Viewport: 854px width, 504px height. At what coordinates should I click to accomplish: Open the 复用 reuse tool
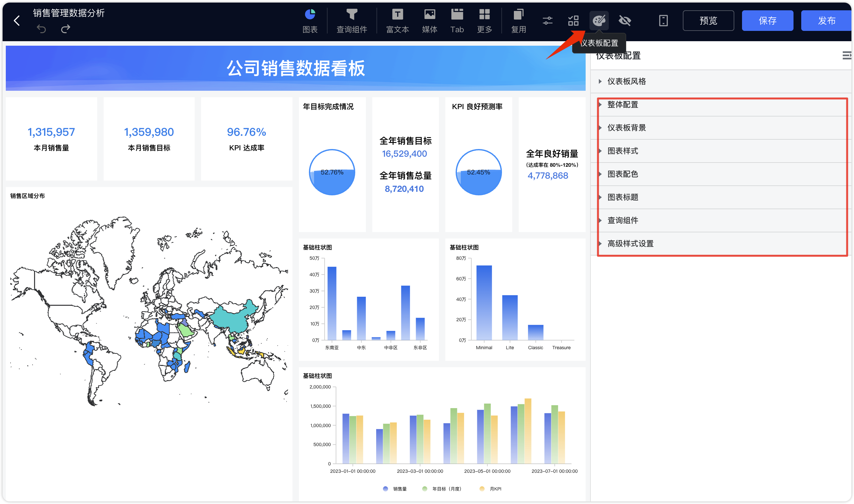(518, 21)
